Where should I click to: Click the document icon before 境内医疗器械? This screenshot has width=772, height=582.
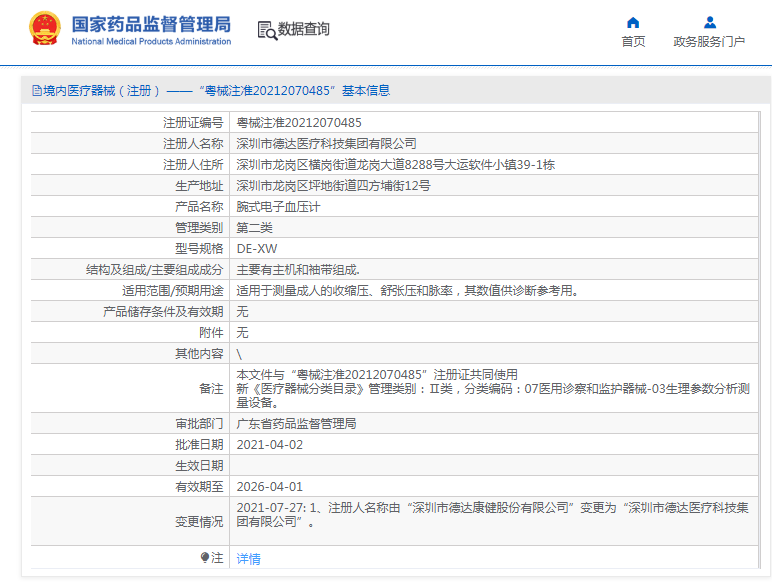[x=36, y=91]
